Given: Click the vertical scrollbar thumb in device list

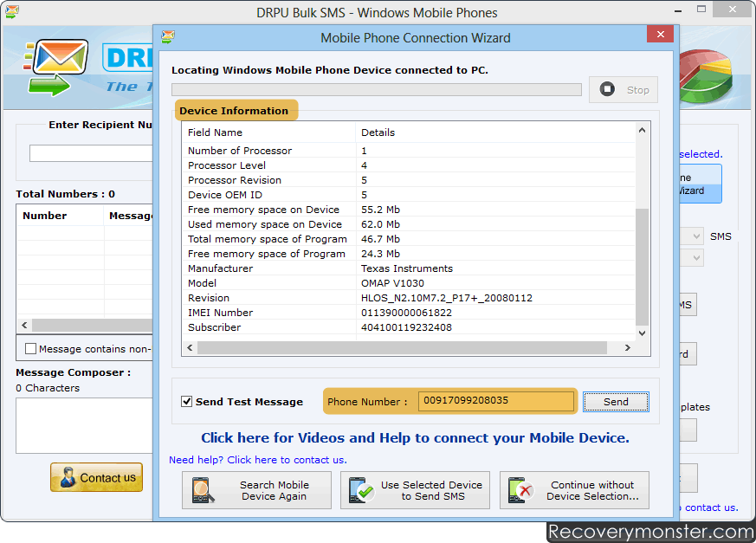Looking at the screenshot, I should 642,267.
